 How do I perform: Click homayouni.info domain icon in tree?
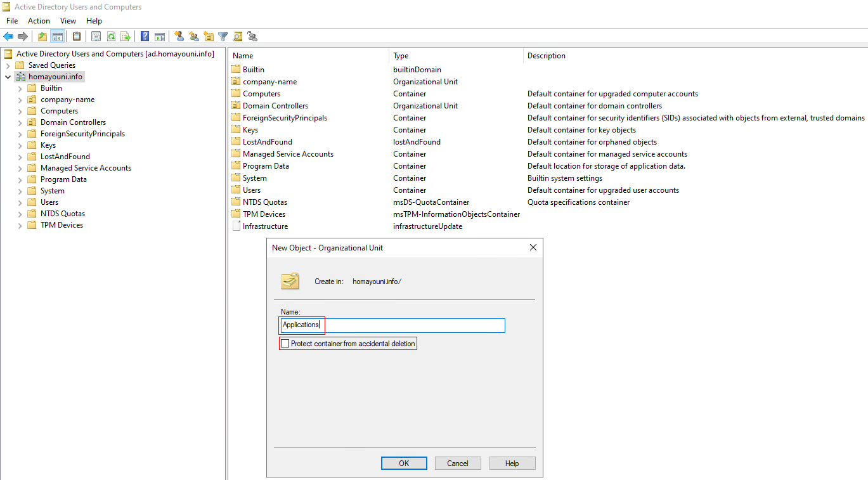pos(20,77)
